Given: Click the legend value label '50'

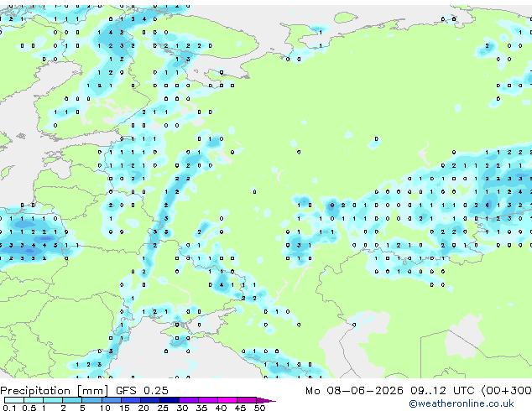Looking at the screenshot, I should (259, 408).
